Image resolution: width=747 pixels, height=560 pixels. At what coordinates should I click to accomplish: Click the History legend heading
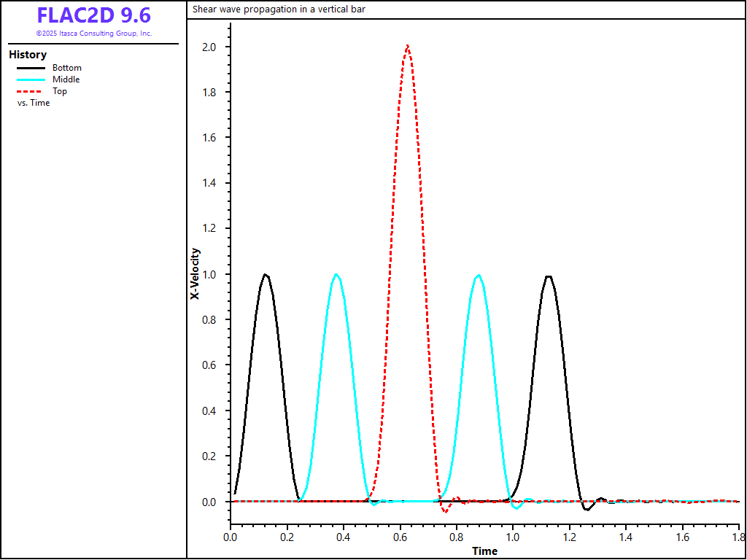coord(28,55)
